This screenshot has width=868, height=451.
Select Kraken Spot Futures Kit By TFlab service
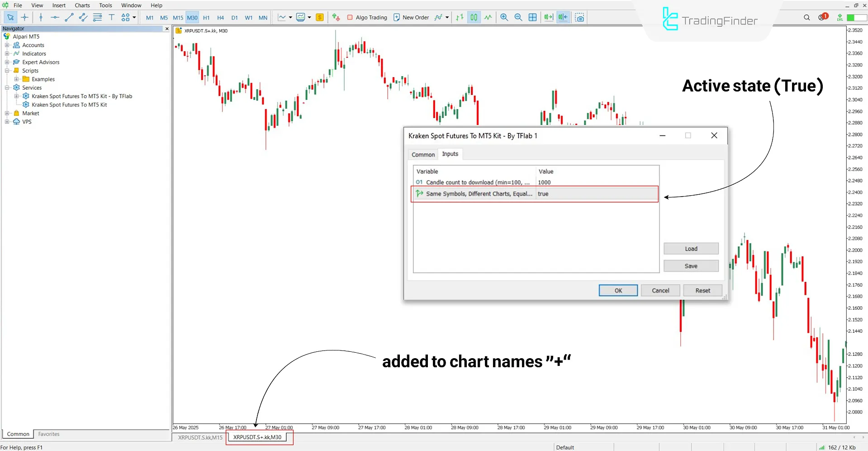point(81,96)
